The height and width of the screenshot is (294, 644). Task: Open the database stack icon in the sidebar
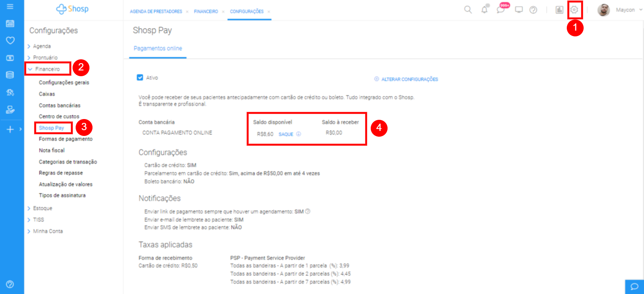coord(10,75)
